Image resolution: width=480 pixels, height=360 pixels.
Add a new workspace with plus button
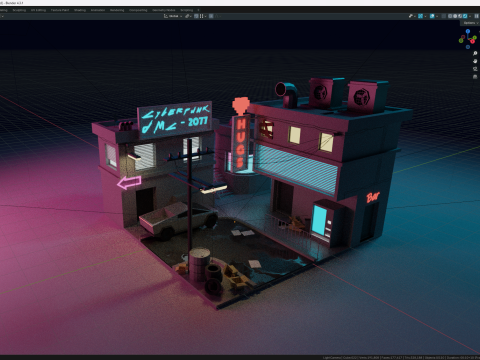tap(198, 10)
